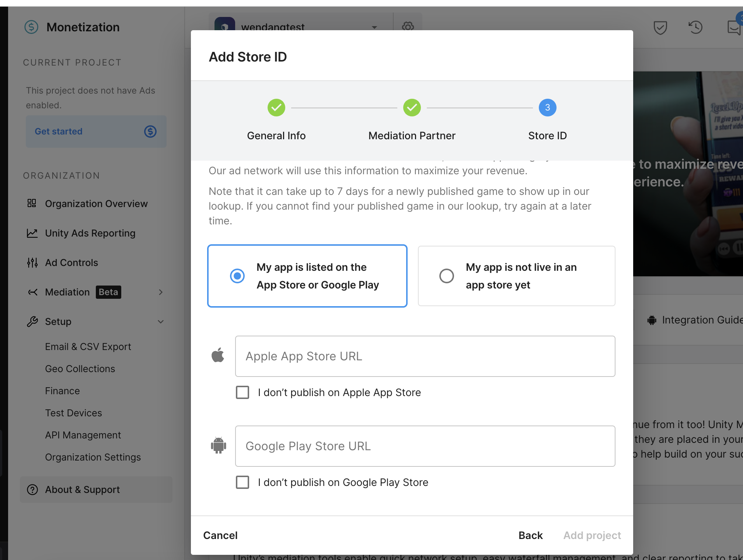This screenshot has width=743, height=560.
Task: Click the About & Support question icon
Action: [x=32, y=490]
